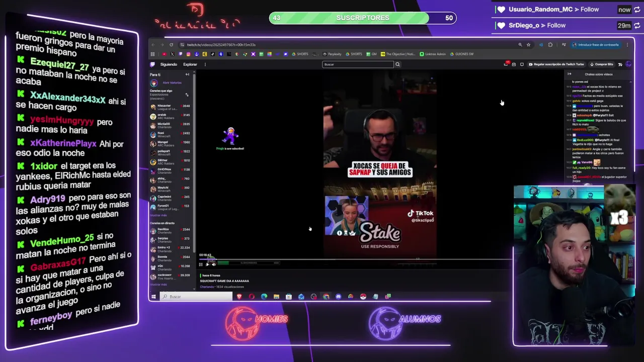Click the Twitch search magnifier button
Image resolution: width=644 pixels, height=362 pixels.
coord(397,64)
